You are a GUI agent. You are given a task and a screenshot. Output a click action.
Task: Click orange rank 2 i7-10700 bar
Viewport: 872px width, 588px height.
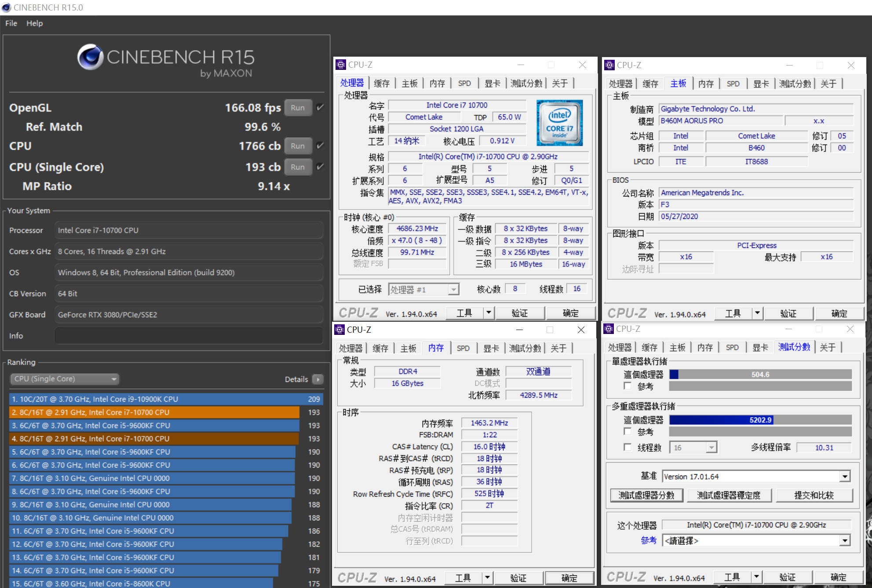[154, 412]
